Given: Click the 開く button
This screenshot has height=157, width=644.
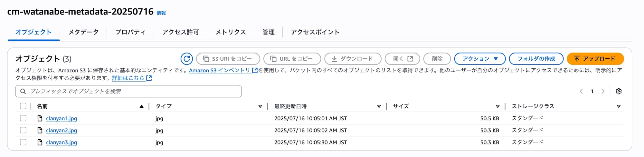Looking at the screenshot, I should point(402,59).
